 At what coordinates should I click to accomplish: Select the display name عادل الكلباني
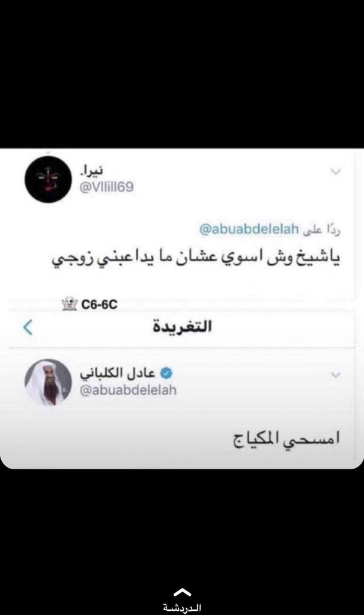coord(118,374)
